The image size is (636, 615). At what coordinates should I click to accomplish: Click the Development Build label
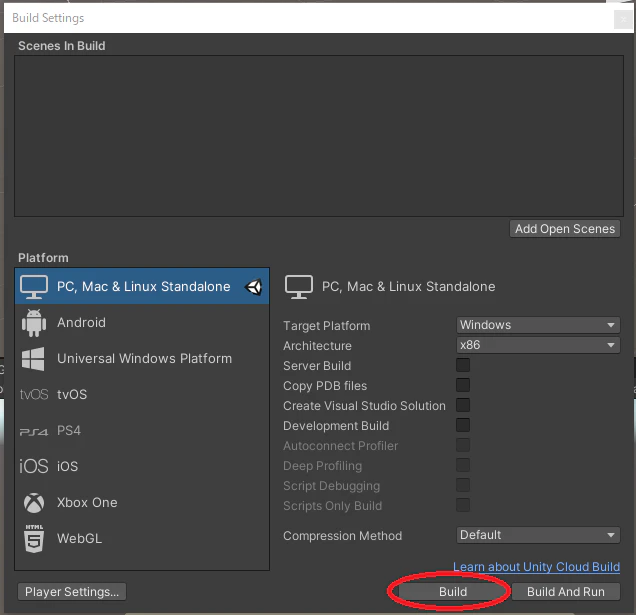[336, 426]
